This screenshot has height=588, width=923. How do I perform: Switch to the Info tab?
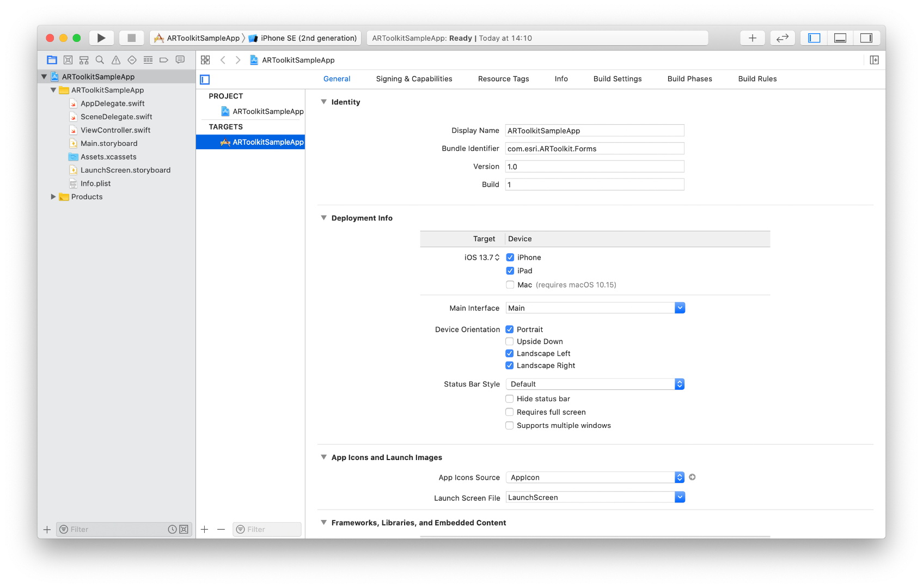click(x=561, y=79)
